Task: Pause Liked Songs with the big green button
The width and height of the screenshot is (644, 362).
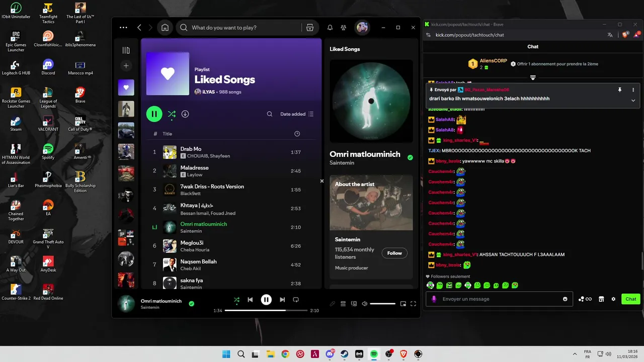Action: [x=154, y=114]
